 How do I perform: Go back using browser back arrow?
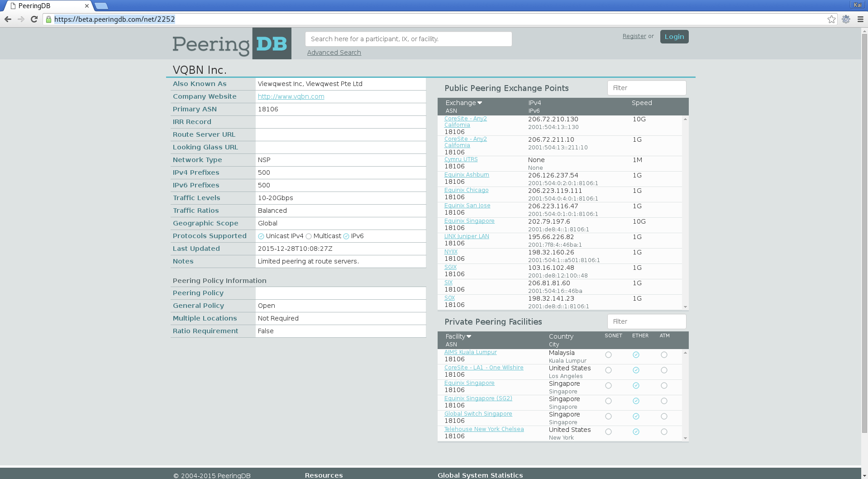pyautogui.click(x=8, y=19)
